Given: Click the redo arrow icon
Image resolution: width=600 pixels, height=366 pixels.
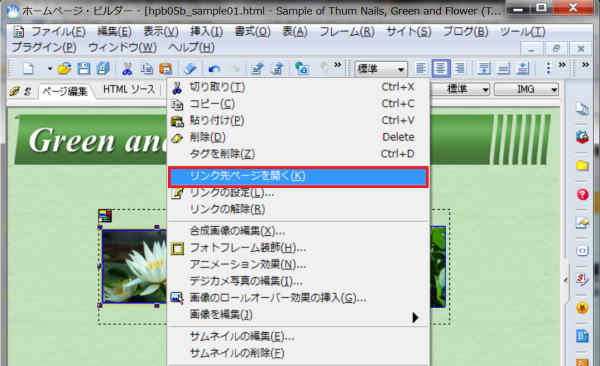Looking at the screenshot, I should pos(233,69).
